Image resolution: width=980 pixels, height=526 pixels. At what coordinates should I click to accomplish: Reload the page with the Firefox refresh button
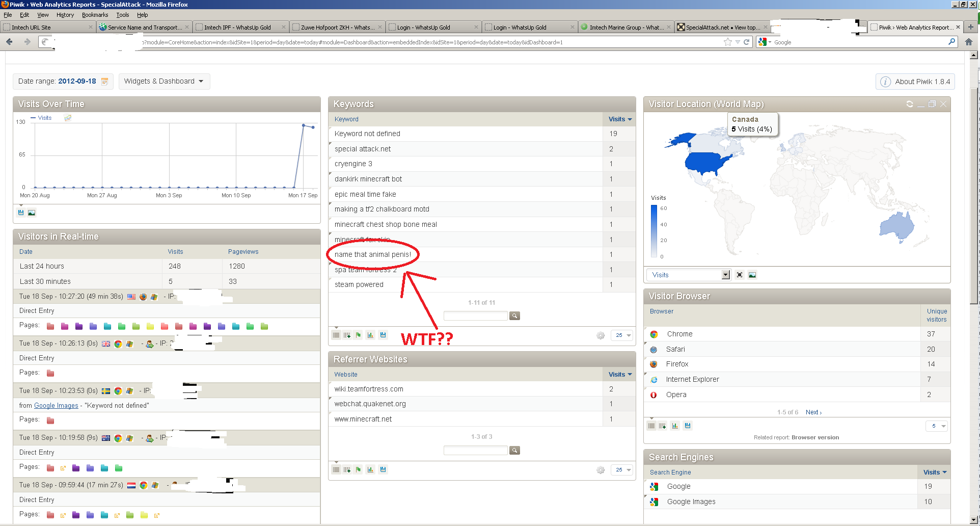[746, 42]
